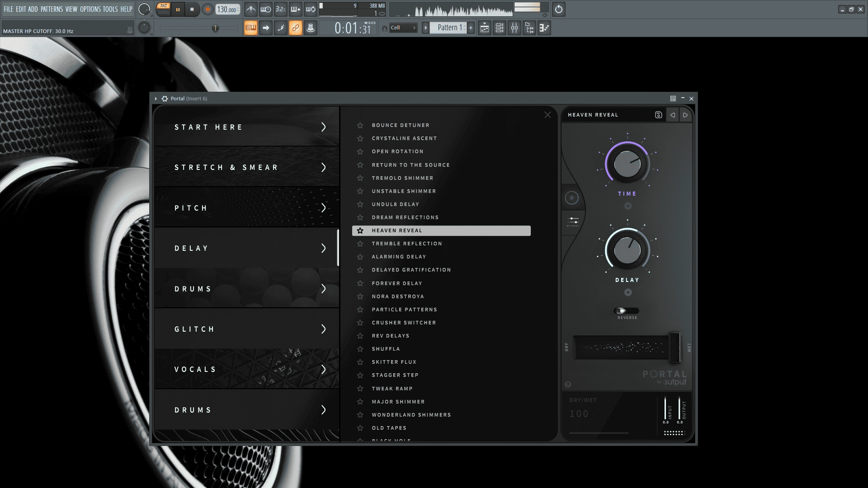Click the step editing mode icon
This screenshot has width=868, height=488.
[x=281, y=28]
